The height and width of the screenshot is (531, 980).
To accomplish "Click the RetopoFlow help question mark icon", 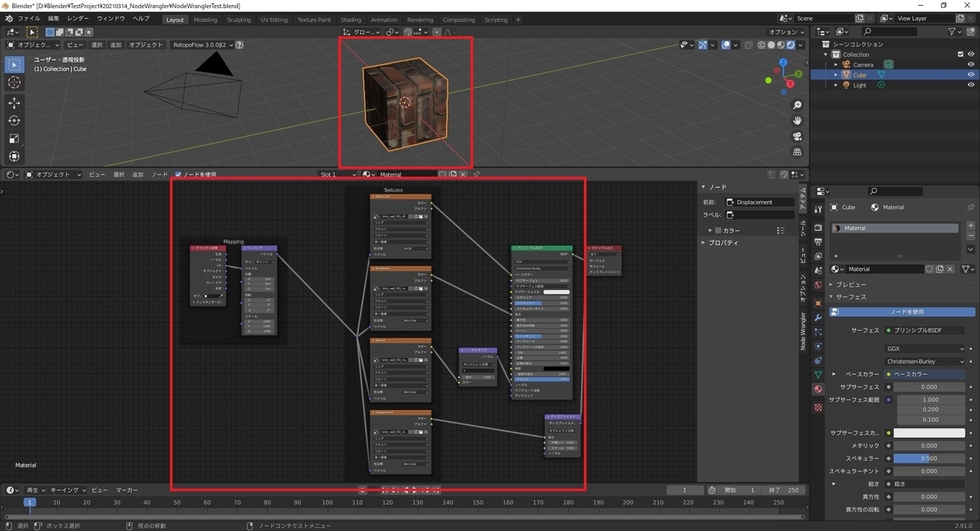I will click(x=241, y=45).
